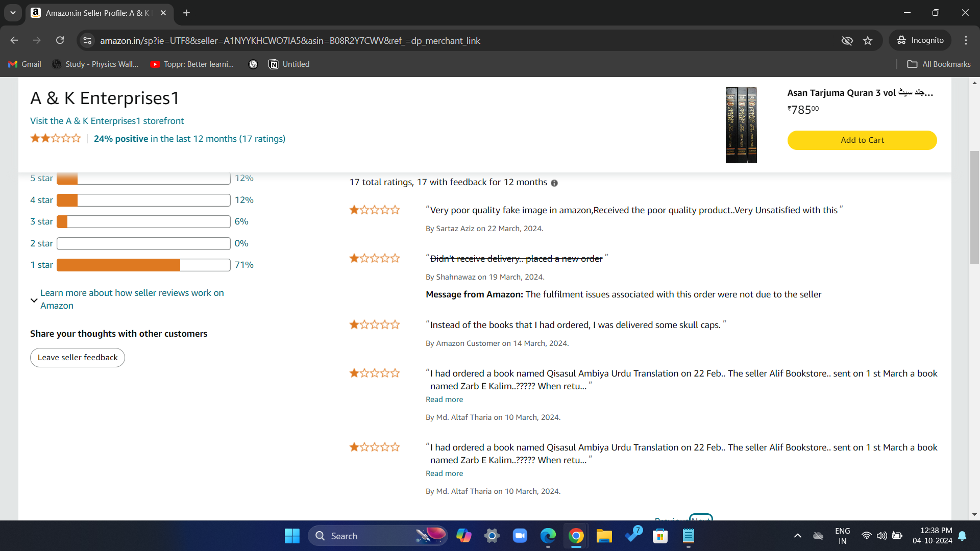The image size is (980, 551).
Task: Open the notification bell in the tray
Action: click(962, 536)
